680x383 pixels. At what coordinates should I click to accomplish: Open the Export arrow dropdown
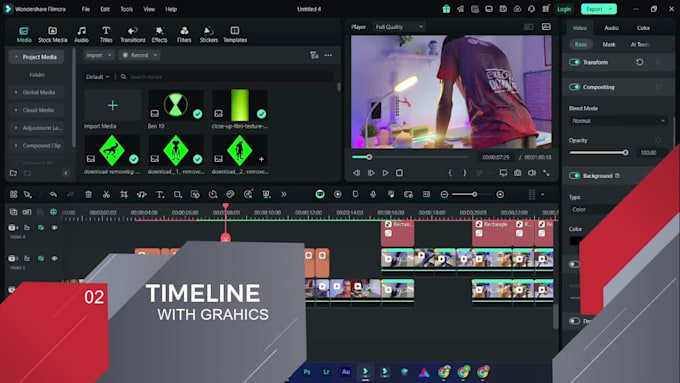click(611, 9)
